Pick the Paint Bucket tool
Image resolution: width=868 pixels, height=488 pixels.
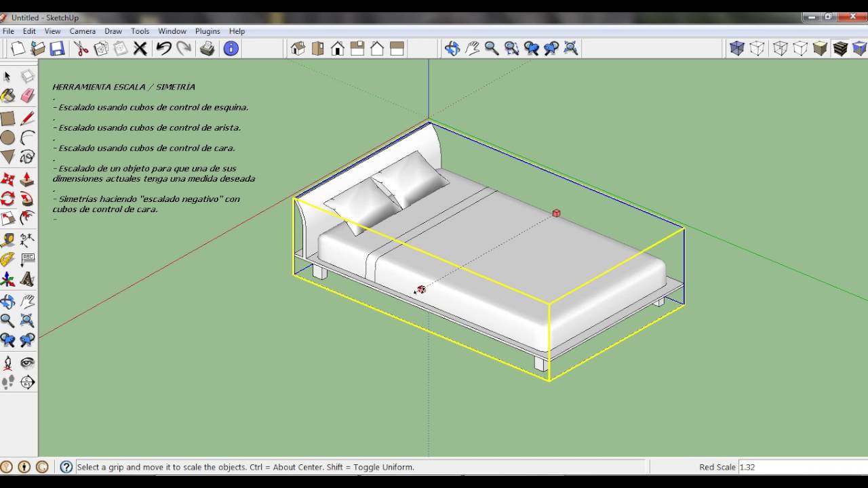tap(7, 96)
